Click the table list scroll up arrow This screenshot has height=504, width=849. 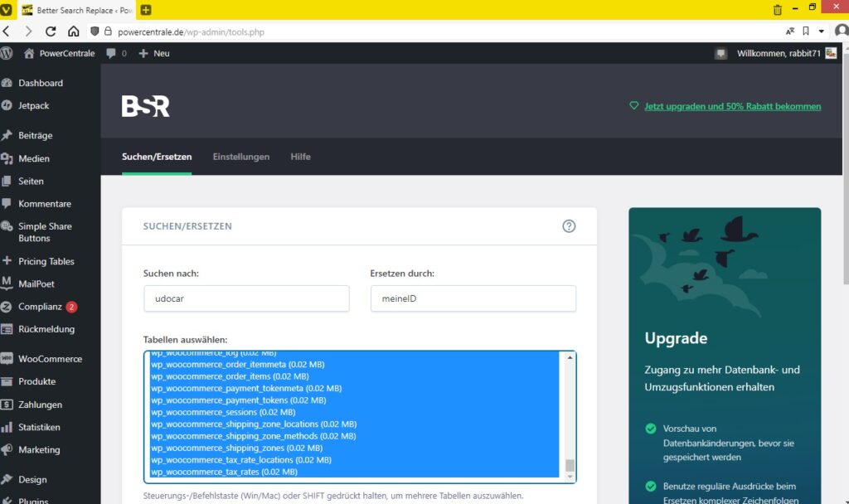click(x=570, y=357)
